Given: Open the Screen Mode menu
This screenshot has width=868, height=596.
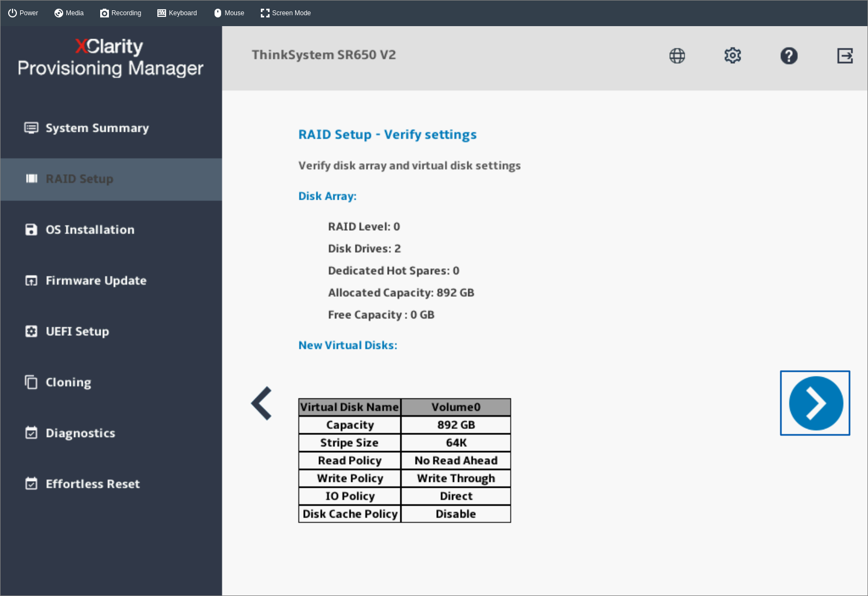Looking at the screenshot, I should 285,13.
